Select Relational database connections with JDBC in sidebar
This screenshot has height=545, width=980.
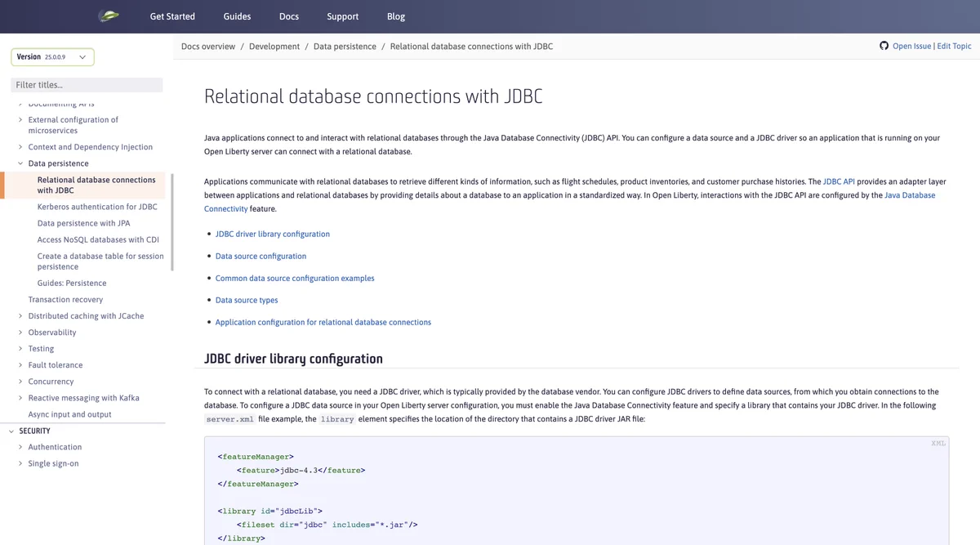[96, 185]
